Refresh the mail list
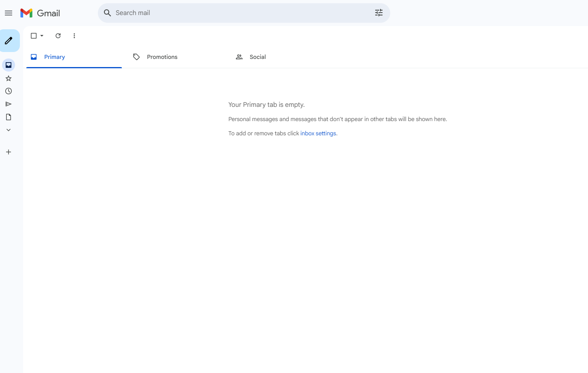 58,36
